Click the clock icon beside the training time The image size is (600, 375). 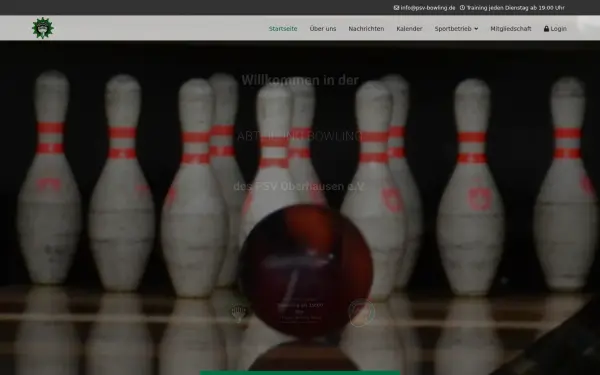pos(462,8)
